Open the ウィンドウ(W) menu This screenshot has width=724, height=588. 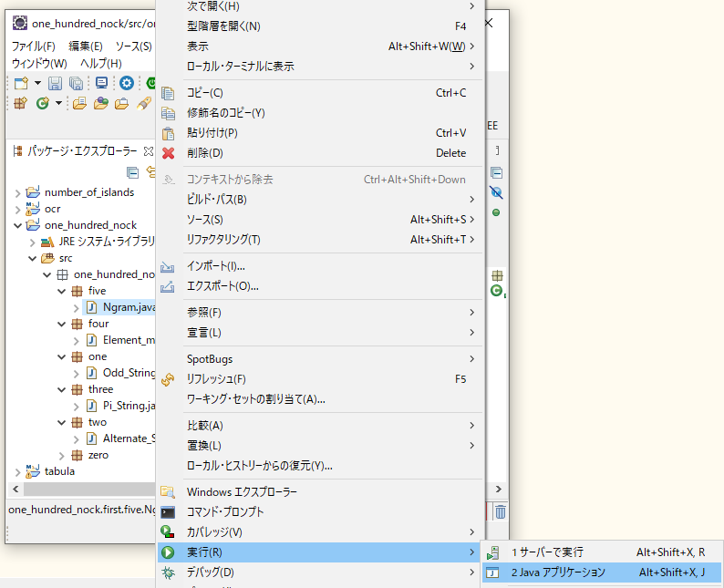(39, 63)
